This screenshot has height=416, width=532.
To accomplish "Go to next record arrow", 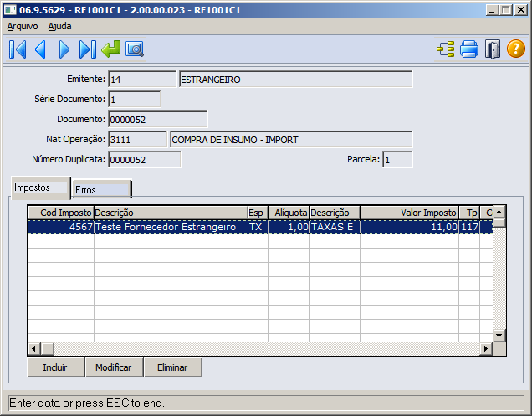I will [x=64, y=49].
